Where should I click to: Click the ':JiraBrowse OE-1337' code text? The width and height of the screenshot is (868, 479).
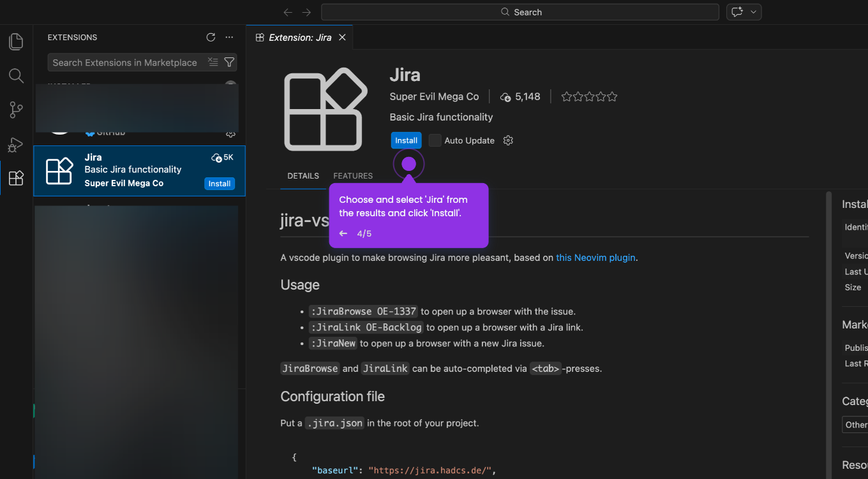pos(364,311)
